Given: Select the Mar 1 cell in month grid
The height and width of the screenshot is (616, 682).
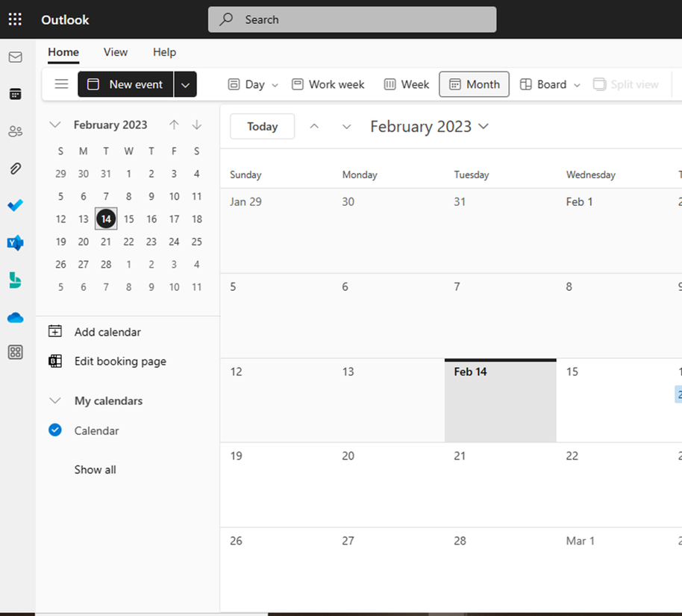Looking at the screenshot, I should pyautogui.click(x=613, y=570).
